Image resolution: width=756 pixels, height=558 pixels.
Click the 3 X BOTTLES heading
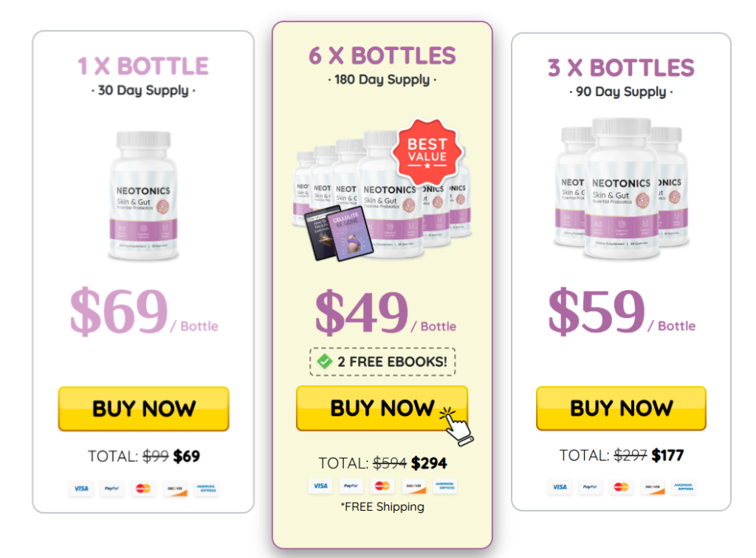pos(621,68)
